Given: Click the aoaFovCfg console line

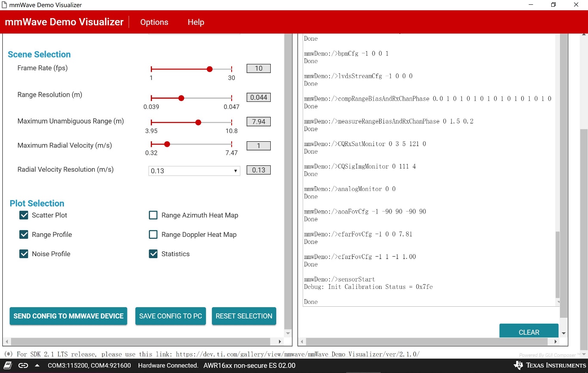Looking at the screenshot, I should tap(365, 212).
